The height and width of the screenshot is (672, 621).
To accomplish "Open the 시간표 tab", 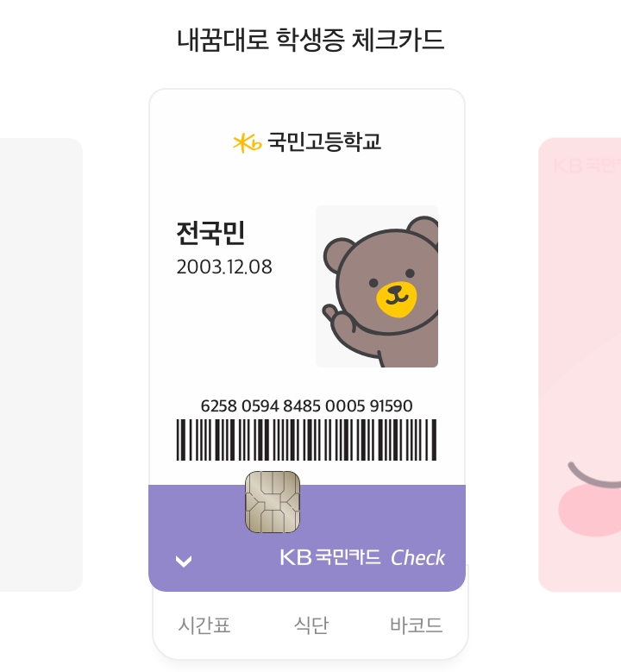I will tap(204, 625).
